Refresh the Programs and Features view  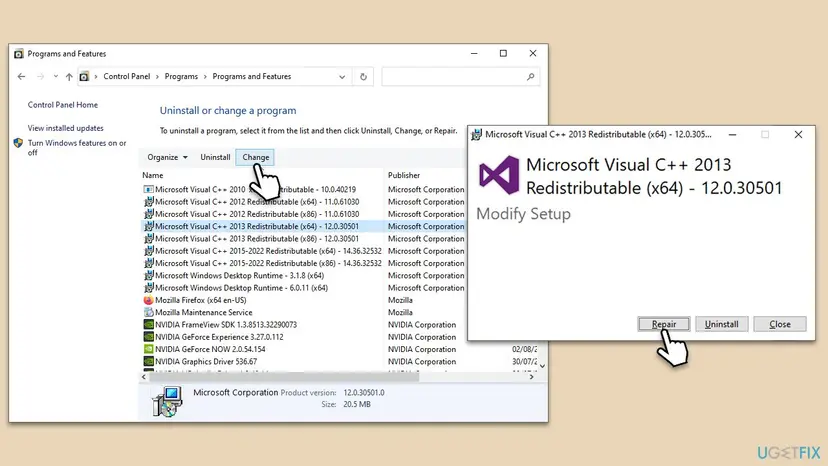363,77
